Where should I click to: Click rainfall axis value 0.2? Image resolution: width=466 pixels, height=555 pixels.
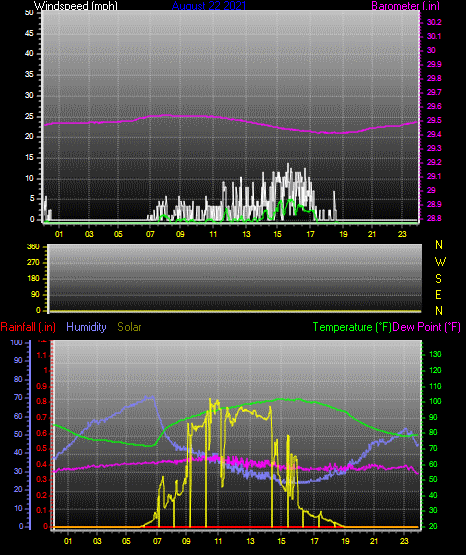(x=42, y=495)
